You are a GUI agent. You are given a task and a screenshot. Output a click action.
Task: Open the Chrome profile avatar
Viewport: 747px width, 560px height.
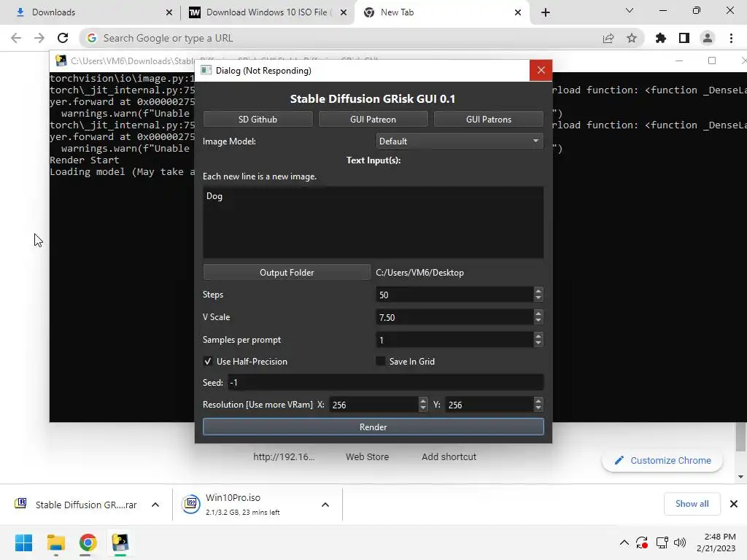(x=708, y=38)
